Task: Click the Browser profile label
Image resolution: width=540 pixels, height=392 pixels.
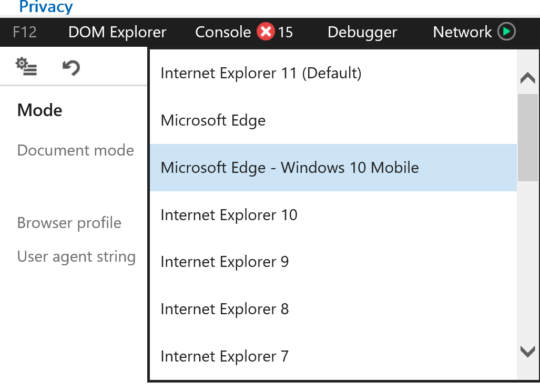Action: tap(69, 223)
